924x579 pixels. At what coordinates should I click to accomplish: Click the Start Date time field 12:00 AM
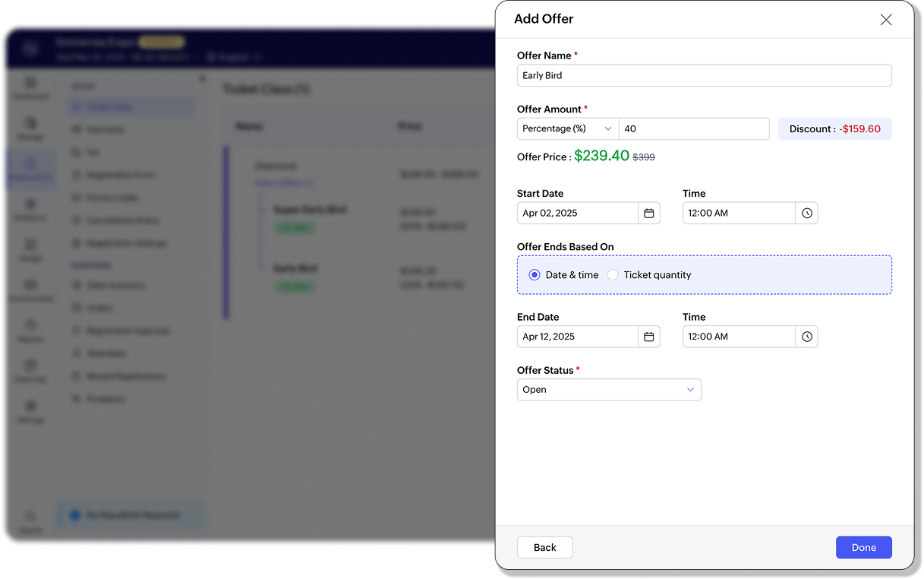tap(740, 214)
